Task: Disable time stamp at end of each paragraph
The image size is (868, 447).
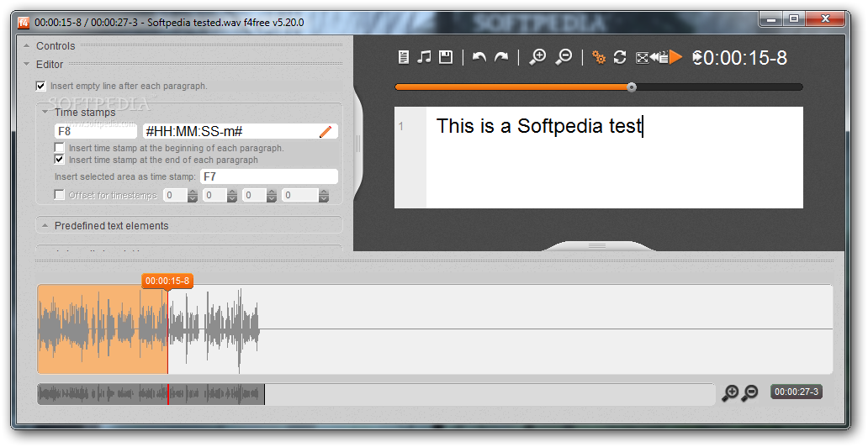Action: (59, 160)
